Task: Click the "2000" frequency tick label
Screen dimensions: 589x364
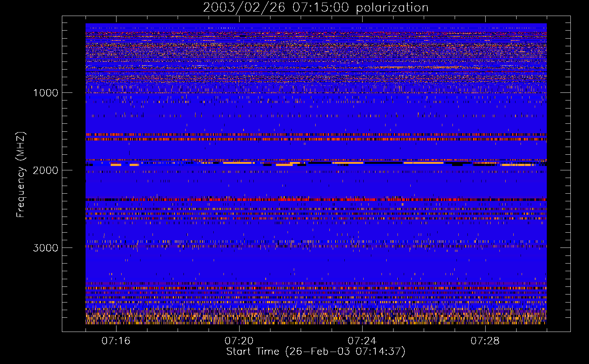Action: (x=46, y=170)
